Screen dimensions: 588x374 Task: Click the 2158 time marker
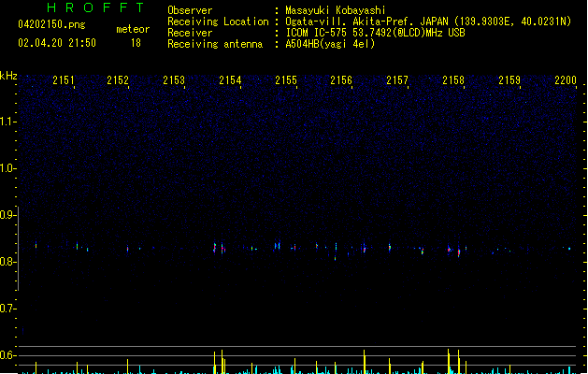click(453, 80)
